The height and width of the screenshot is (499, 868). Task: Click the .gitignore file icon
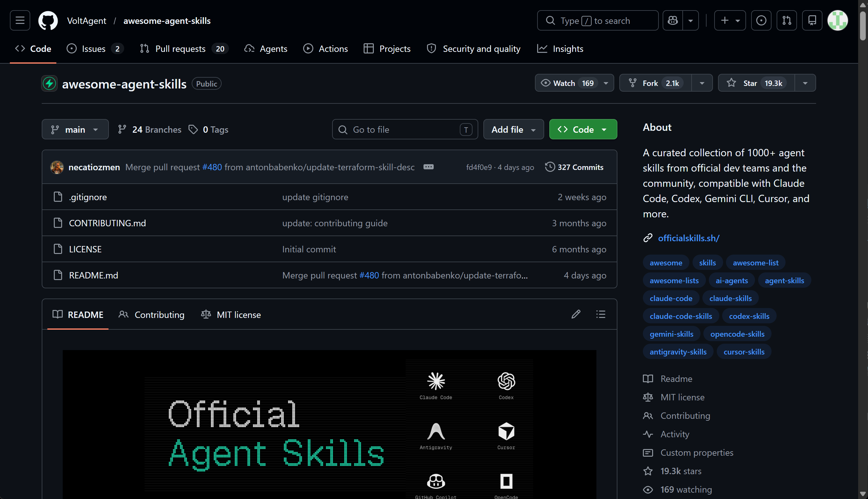[58, 197]
